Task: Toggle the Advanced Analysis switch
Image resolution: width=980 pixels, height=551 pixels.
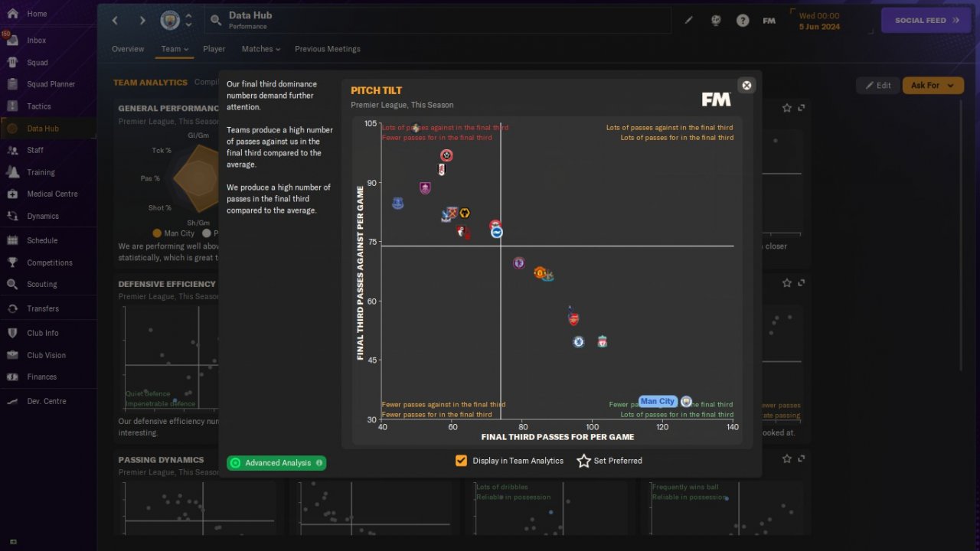Action: click(x=276, y=463)
